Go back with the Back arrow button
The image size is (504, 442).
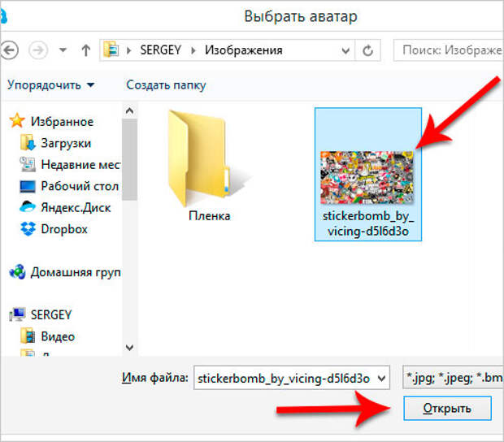(9, 50)
